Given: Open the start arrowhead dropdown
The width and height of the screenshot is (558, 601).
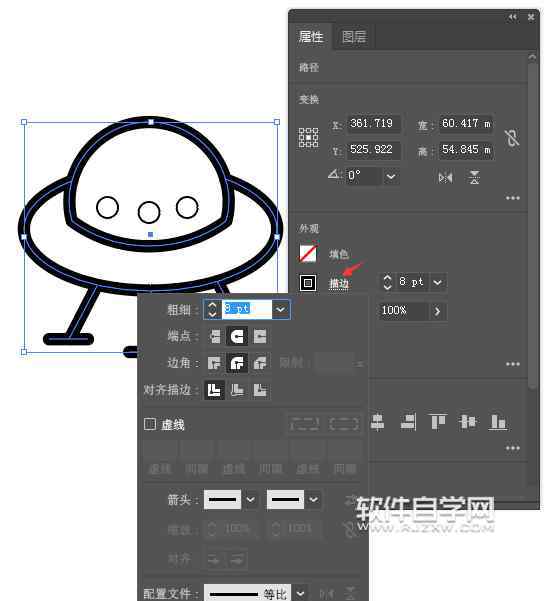Looking at the screenshot, I should click(x=251, y=499).
